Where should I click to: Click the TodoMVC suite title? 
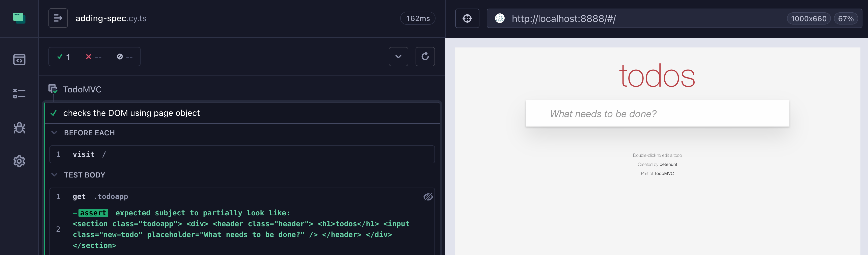point(82,89)
